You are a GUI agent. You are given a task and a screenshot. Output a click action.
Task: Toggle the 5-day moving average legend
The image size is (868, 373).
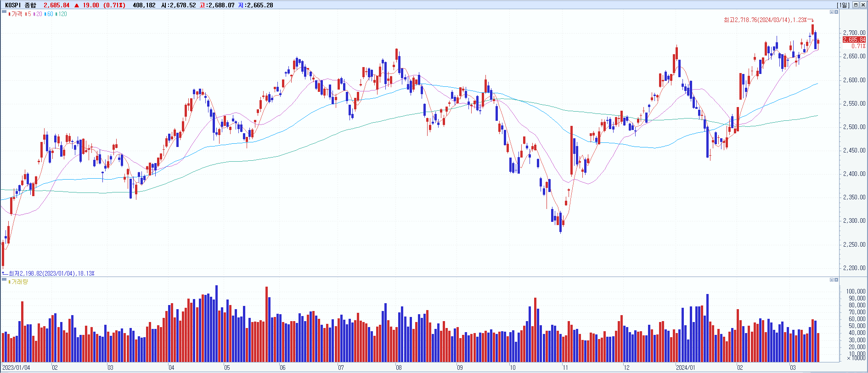[x=28, y=14]
